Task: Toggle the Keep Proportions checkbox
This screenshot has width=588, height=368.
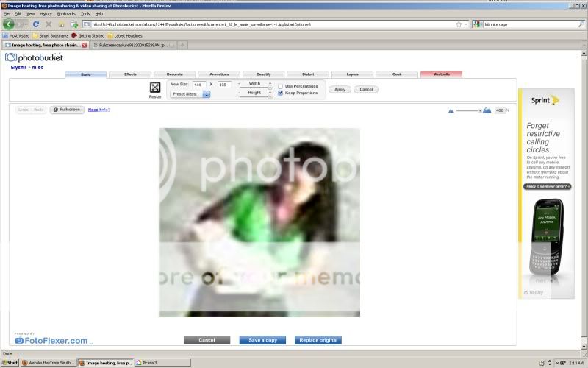Action: point(280,93)
